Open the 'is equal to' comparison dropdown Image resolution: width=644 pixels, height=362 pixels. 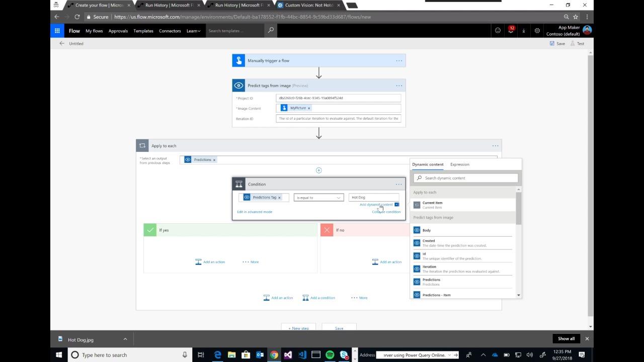pos(318,197)
